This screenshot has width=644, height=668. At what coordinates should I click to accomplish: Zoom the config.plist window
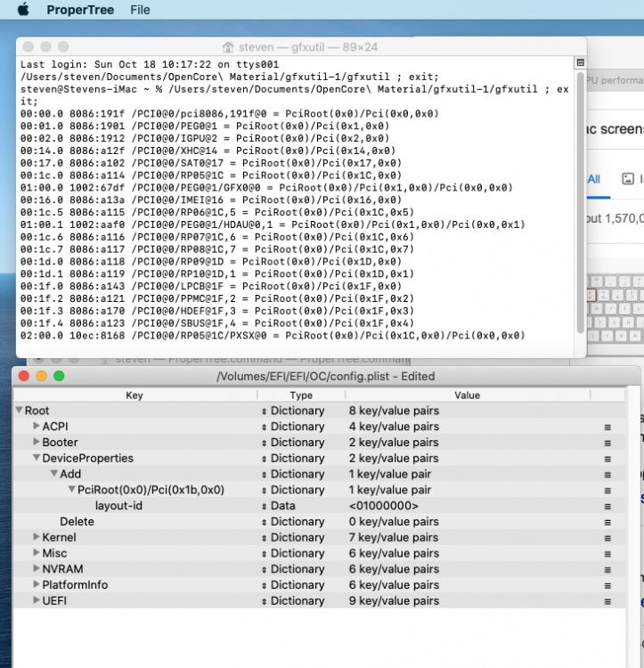(59, 376)
